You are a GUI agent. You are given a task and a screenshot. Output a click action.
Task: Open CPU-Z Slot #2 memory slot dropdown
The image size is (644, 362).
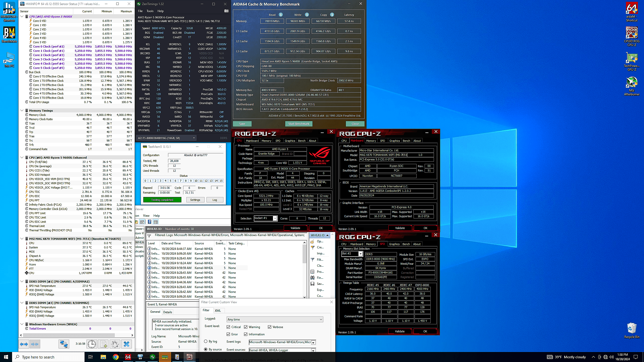360,254
